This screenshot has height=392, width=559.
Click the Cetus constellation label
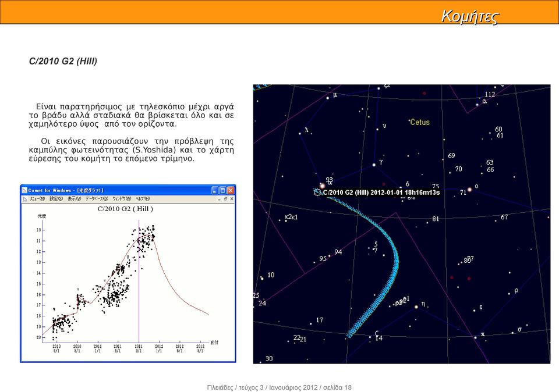420,122
